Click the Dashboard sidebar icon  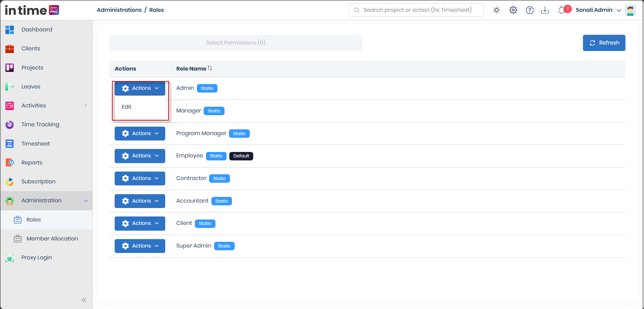pyautogui.click(x=10, y=30)
